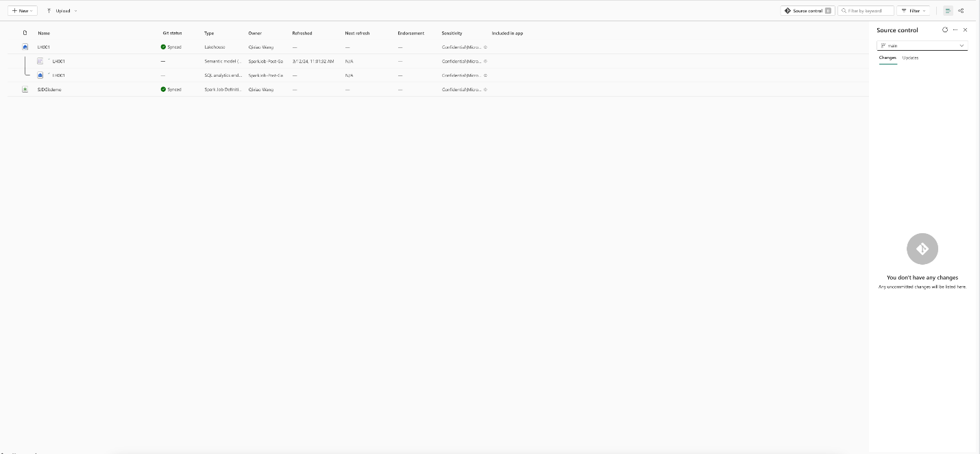Click the Source control toolbar button

point(807,11)
